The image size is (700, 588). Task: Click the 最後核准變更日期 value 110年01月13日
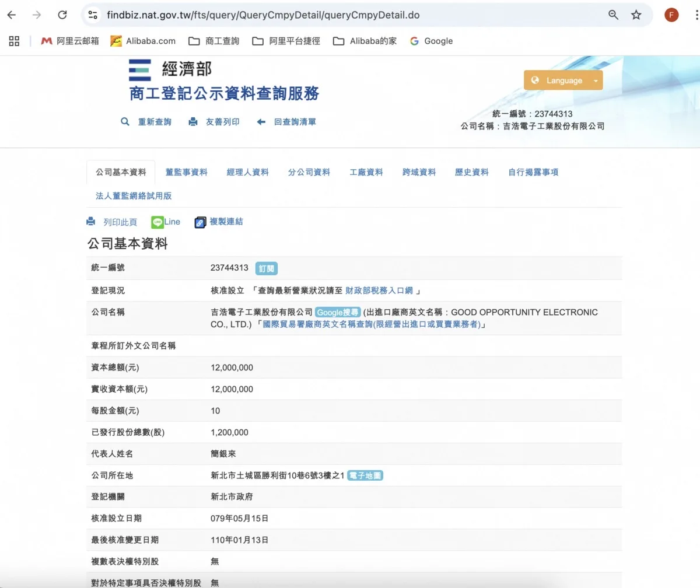(239, 540)
